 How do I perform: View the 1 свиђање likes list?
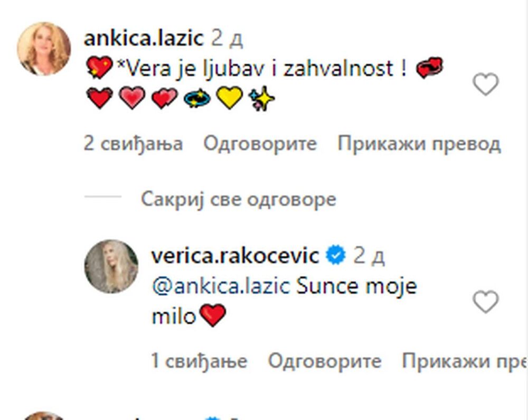point(200,361)
